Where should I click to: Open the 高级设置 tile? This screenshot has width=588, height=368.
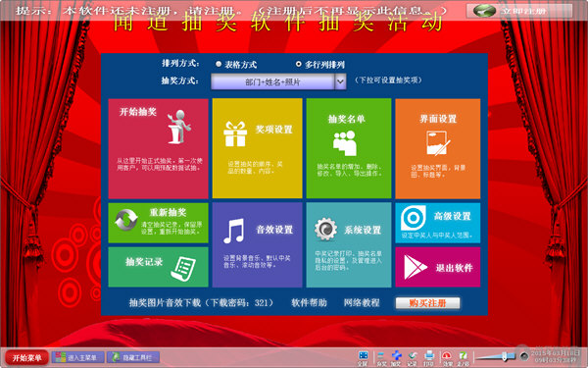tap(438, 223)
